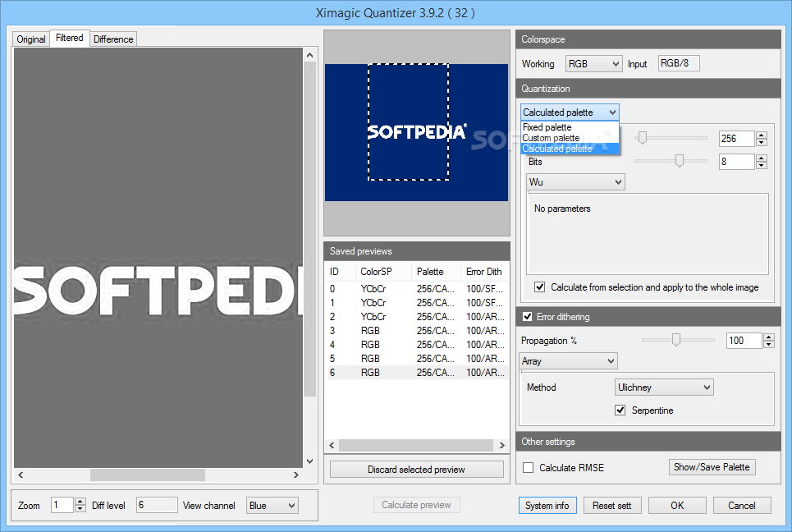Click Discard selected preview button
Viewport: 792px width, 532px height.
(x=416, y=470)
